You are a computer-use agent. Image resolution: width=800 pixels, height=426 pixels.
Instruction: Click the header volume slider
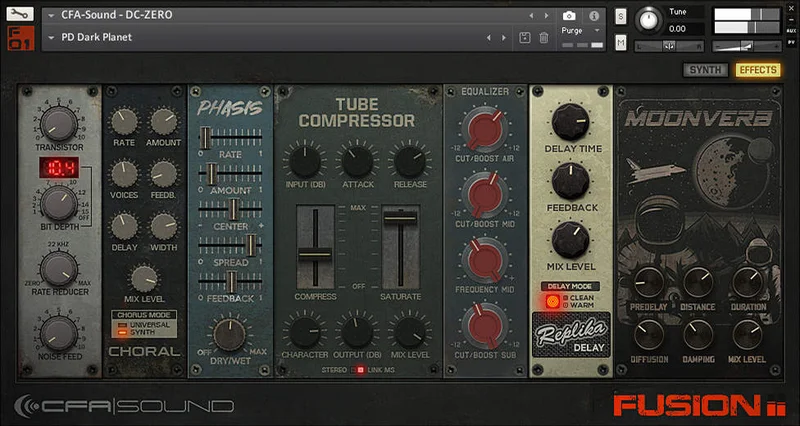(x=746, y=46)
